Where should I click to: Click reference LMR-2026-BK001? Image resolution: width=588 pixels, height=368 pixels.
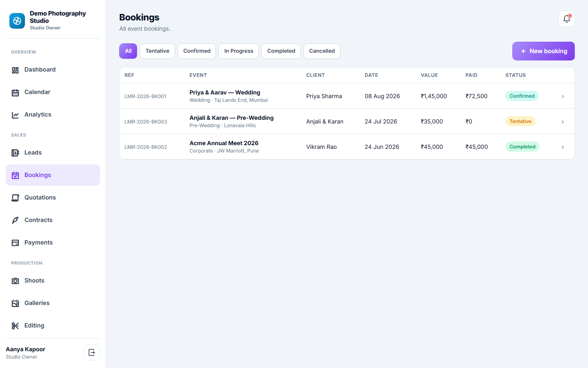tap(145, 96)
